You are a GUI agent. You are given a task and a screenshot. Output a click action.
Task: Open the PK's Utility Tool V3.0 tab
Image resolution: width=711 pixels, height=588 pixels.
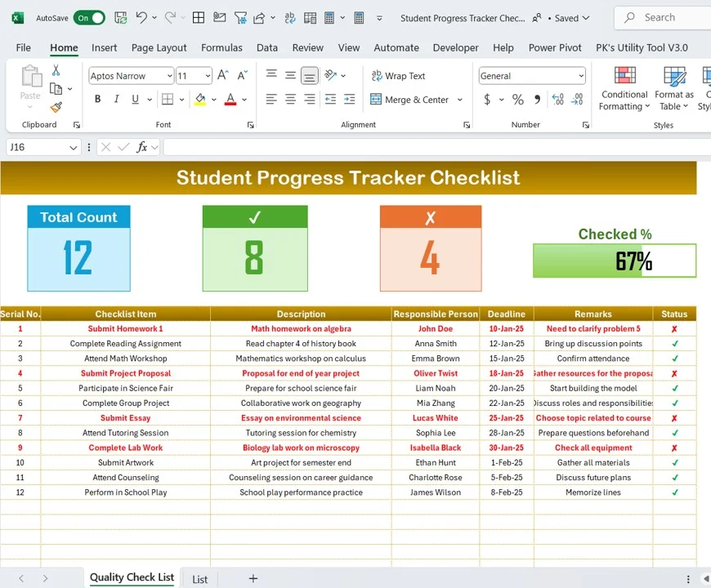coord(642,47)
